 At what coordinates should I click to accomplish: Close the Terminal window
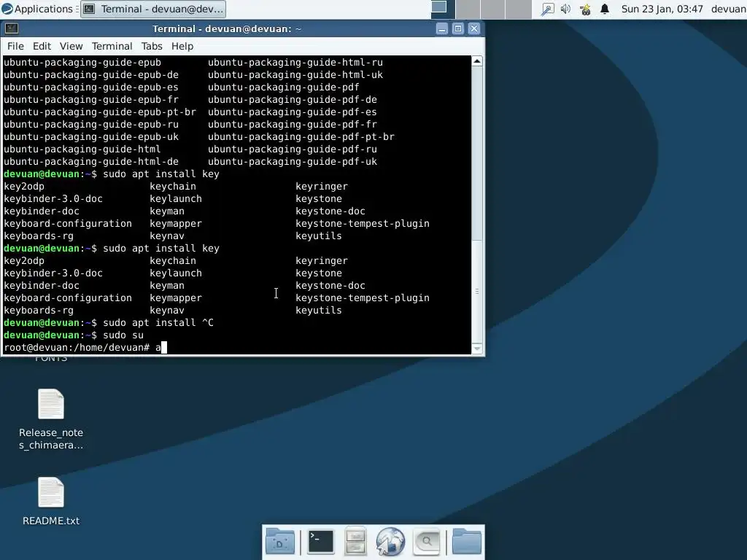474,28
